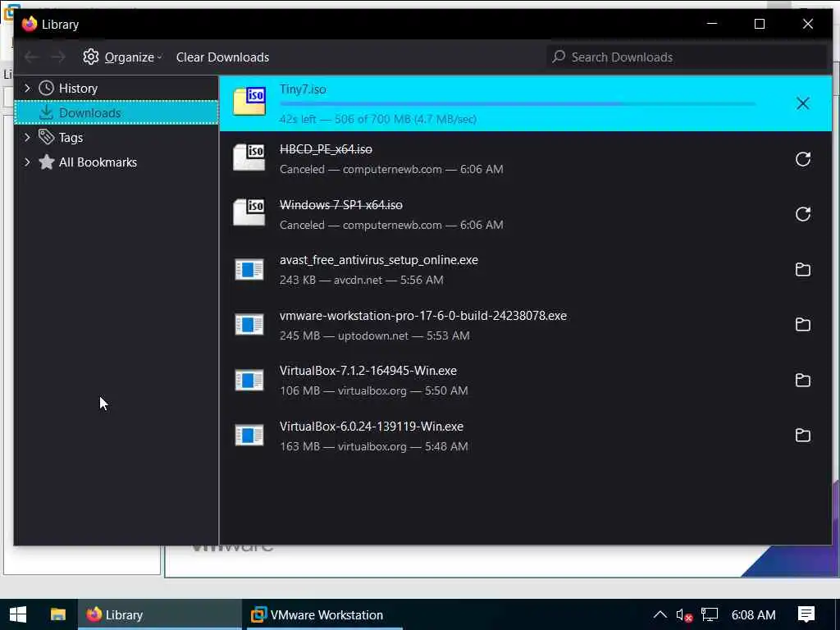Click the Organize gear icon
The image size is (840, 630).
[91, 57]
